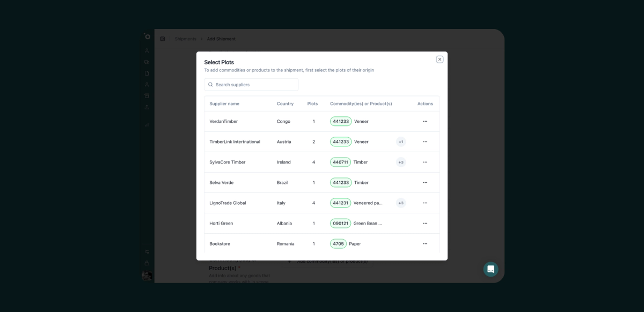Viewport: 644px width, 312px height.
Task: Click Green Bean product text
Action: 368,223
